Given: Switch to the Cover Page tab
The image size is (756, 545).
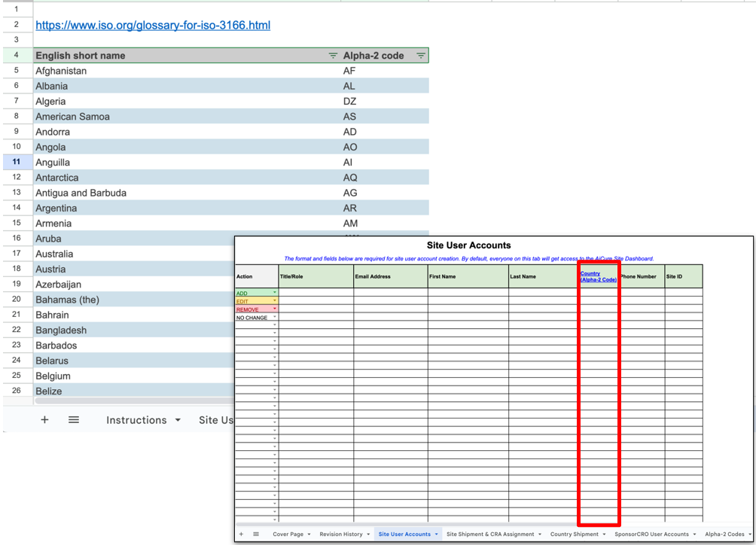Looking at the screenshot, I should [290, 534].
